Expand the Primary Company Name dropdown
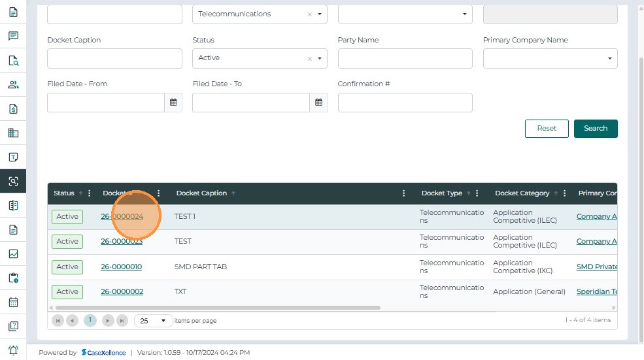 610,58
